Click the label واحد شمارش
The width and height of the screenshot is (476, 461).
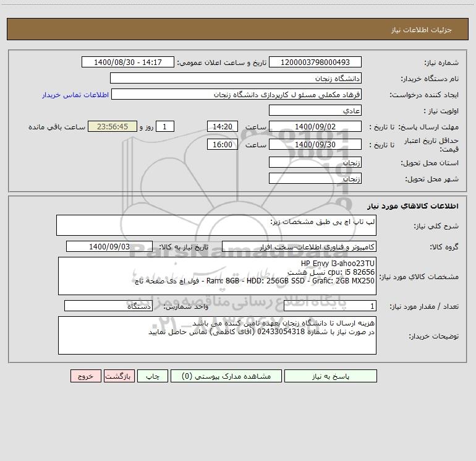186,306
